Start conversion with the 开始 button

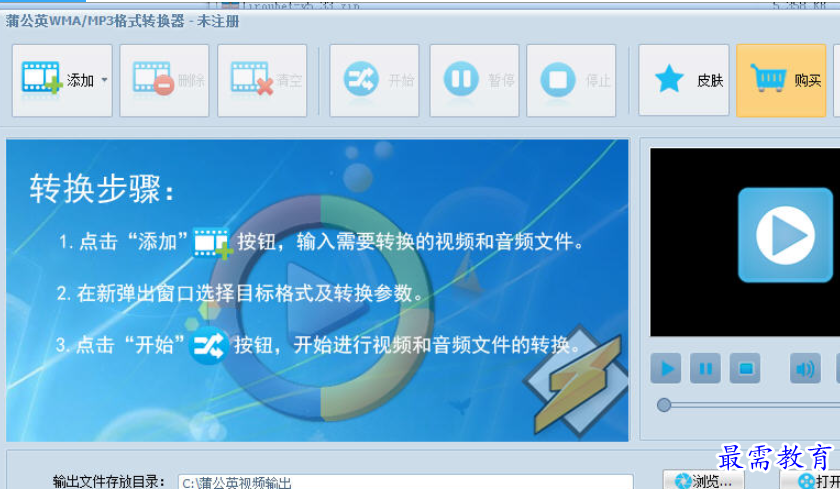[374, 80]
